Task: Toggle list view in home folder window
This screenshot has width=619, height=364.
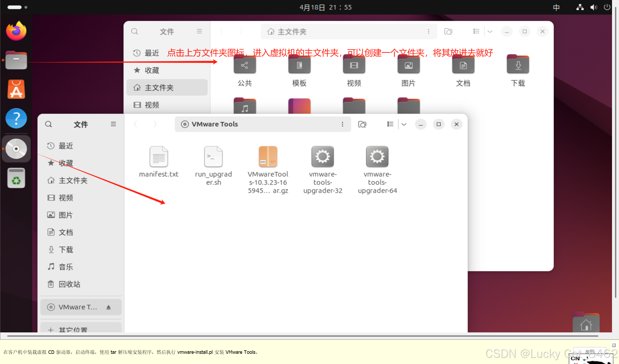Action: coord(476,32)
